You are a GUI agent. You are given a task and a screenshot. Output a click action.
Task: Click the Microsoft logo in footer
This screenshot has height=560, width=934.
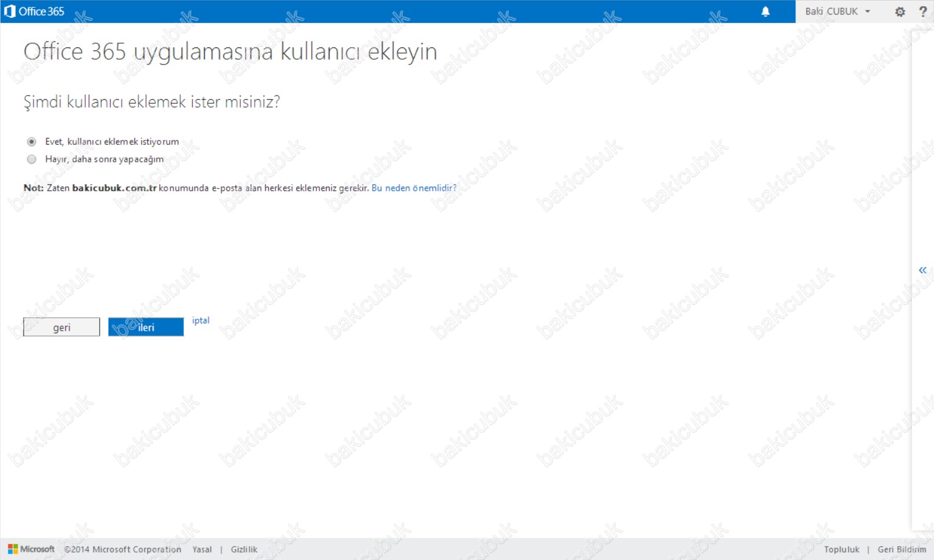pos(31,549)
